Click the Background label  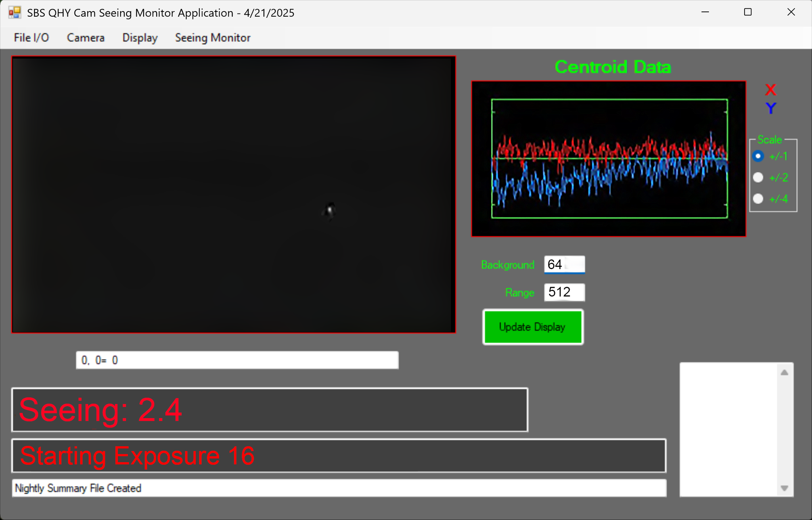point(507,265)
